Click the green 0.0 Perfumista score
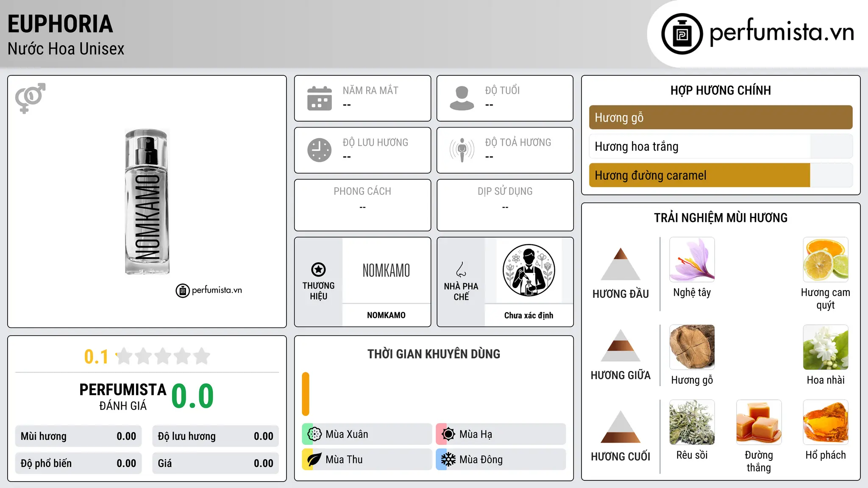This screenshot has height=488, width=868. point(192,396)
